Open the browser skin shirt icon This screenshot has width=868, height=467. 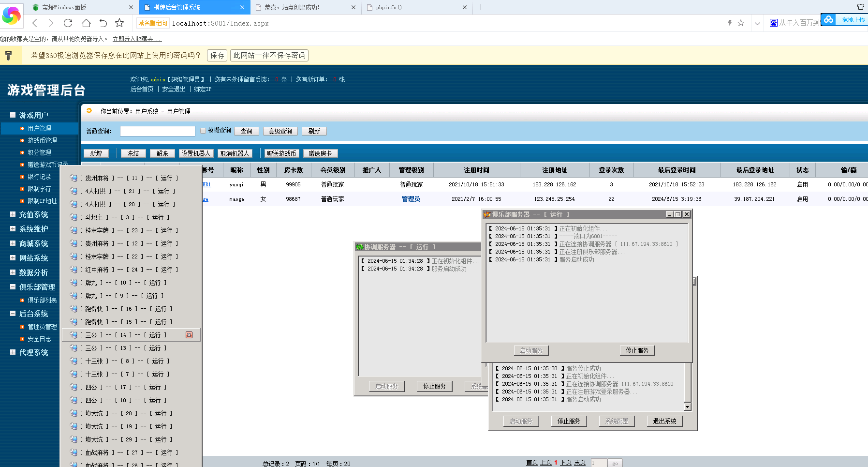point(861,7)
